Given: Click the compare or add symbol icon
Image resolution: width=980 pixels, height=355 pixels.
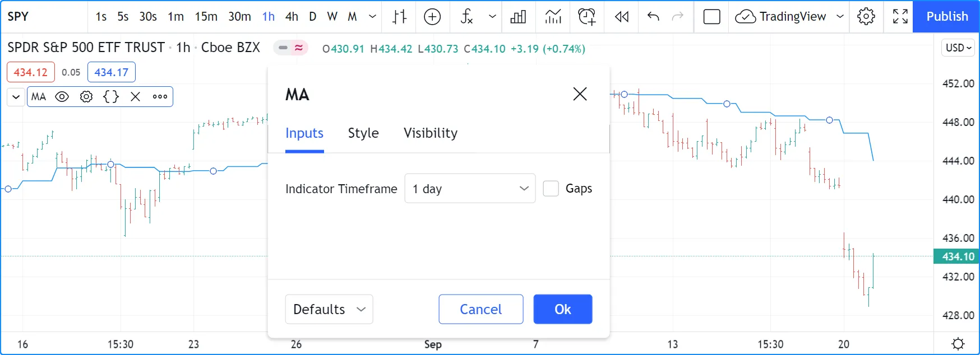Looking at the screenshot, I should click(432, 17).
